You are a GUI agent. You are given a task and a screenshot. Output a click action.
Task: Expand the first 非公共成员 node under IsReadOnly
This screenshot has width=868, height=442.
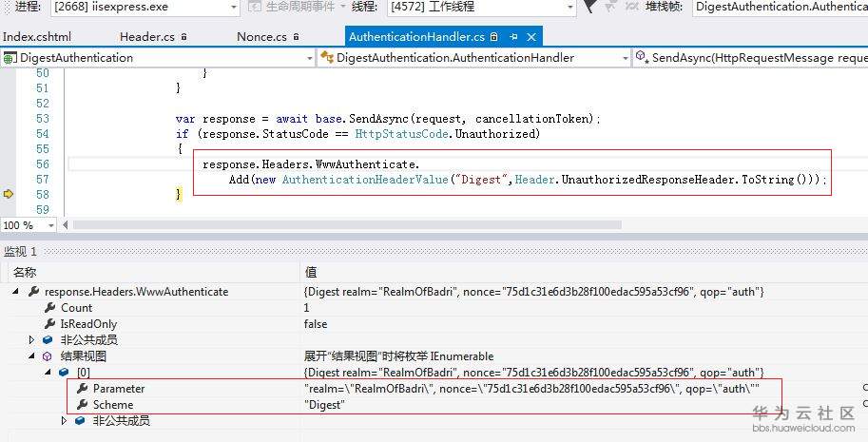tap(31, 339)
